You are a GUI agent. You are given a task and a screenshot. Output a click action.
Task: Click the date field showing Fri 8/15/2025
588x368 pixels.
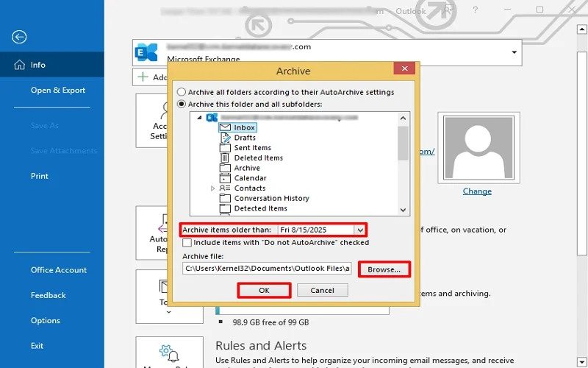[316, 230]
